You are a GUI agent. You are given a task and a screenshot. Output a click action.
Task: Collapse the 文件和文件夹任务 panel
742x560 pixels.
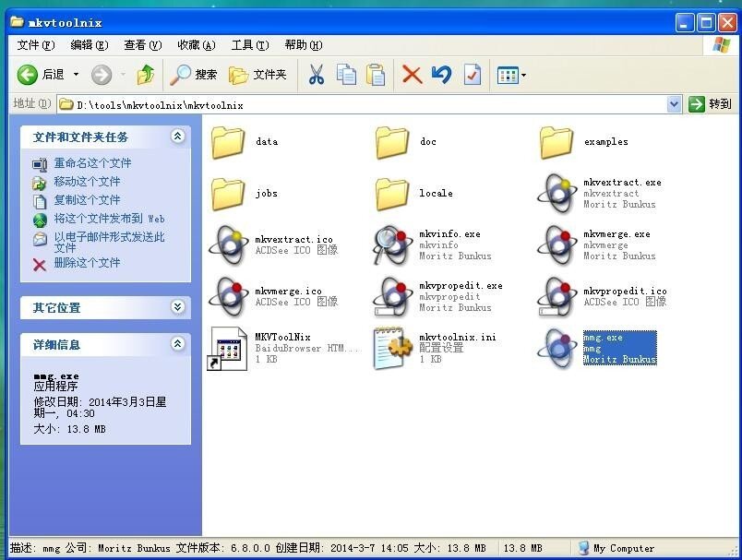click(177, 137)
